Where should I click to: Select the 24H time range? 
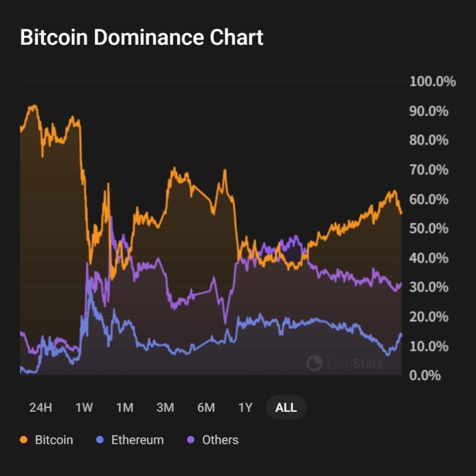point(40,407)
